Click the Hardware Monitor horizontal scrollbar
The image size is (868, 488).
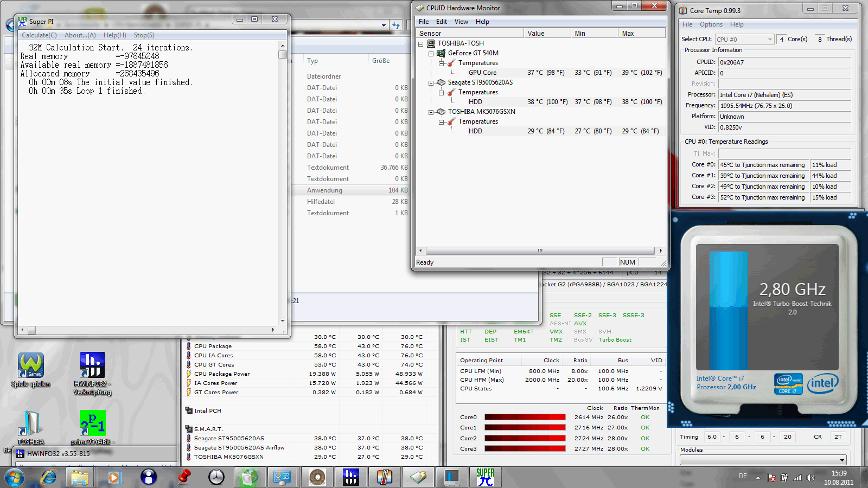coord(540,251)
